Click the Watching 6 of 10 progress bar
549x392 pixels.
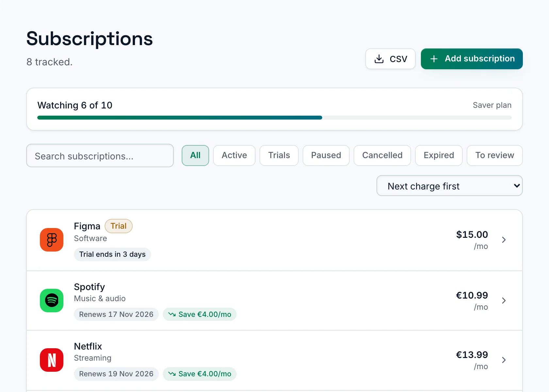(x=274, y=118)
